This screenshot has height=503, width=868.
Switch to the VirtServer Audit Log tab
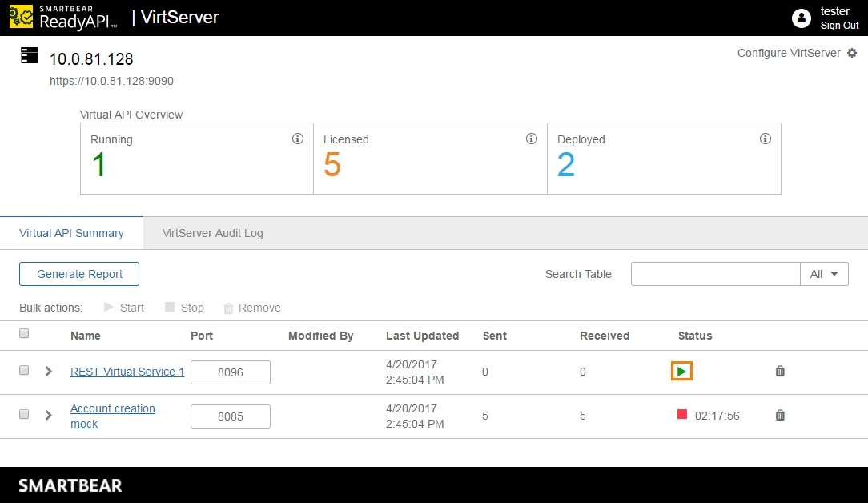click(213, 232)
